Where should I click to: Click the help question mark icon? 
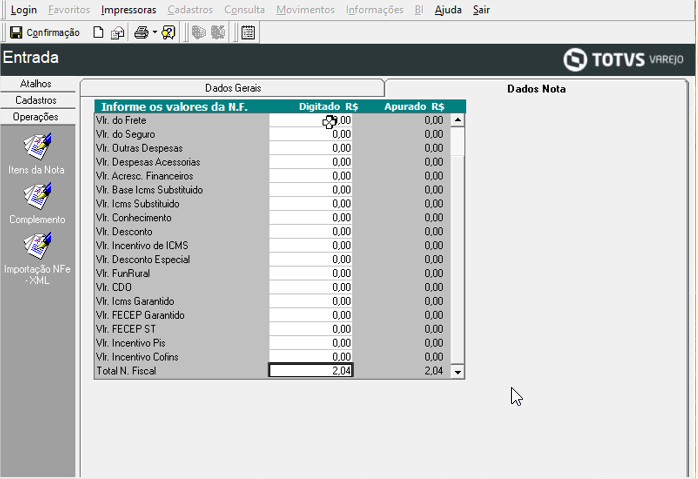tap(168, 32)
